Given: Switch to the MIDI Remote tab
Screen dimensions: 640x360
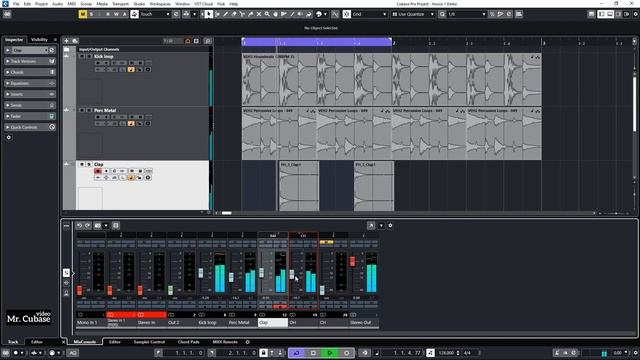Looking at the screenshot, I should click(x=225, y=342).
